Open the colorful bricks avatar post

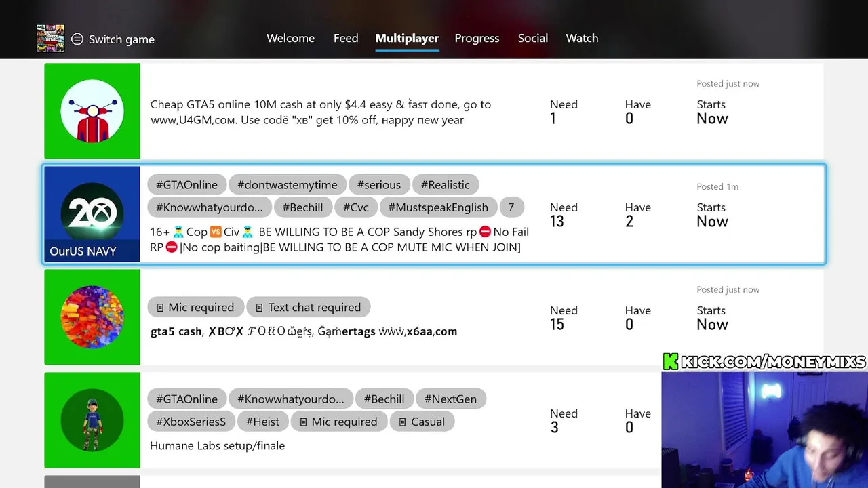pos(92,317)
